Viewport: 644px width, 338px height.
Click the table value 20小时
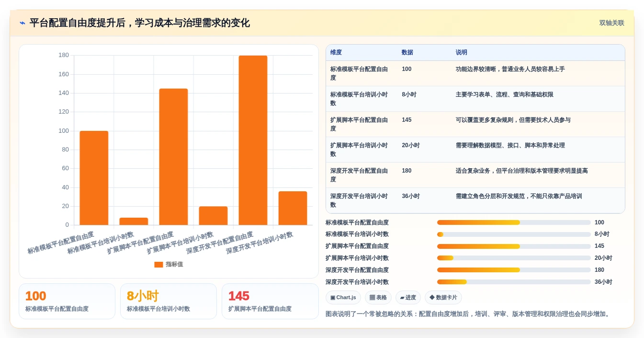[x=411, y=145]
